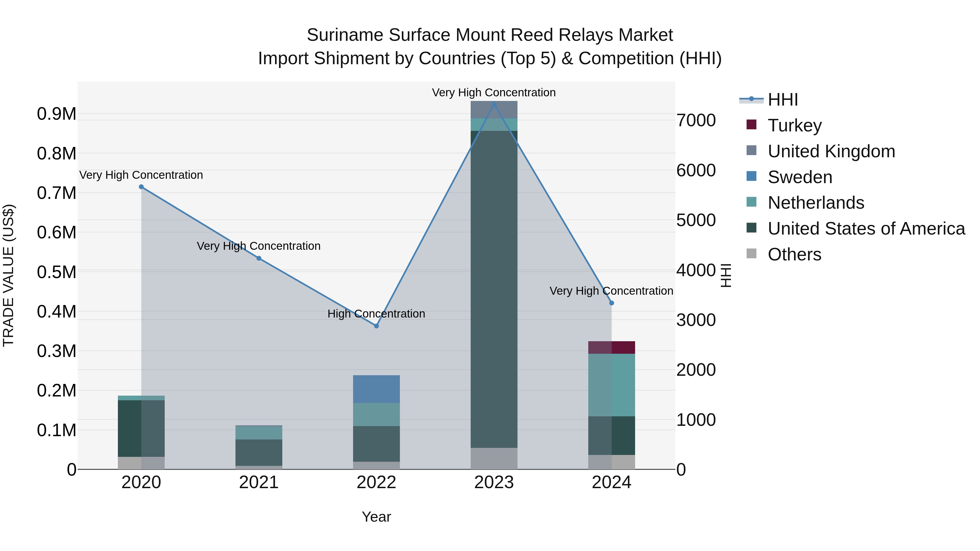Click the 7000 HHI axis tick label

[x=696, y=120]
